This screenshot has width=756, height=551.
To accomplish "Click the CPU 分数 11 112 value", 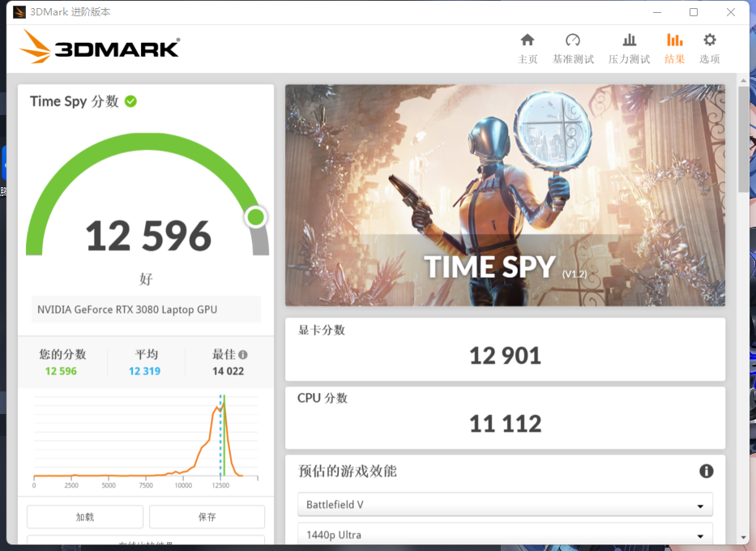I will [x=505, y=424].
